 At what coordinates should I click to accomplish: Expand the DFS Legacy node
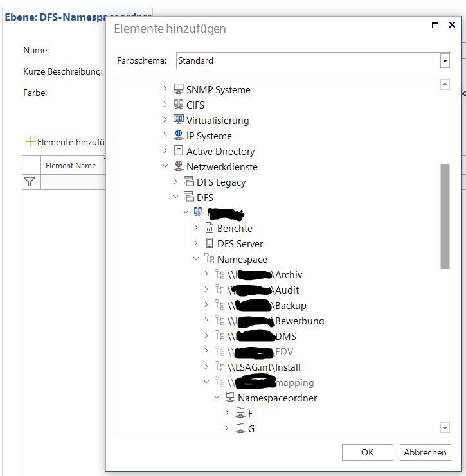pyautogui.click(x=175, y=182)
